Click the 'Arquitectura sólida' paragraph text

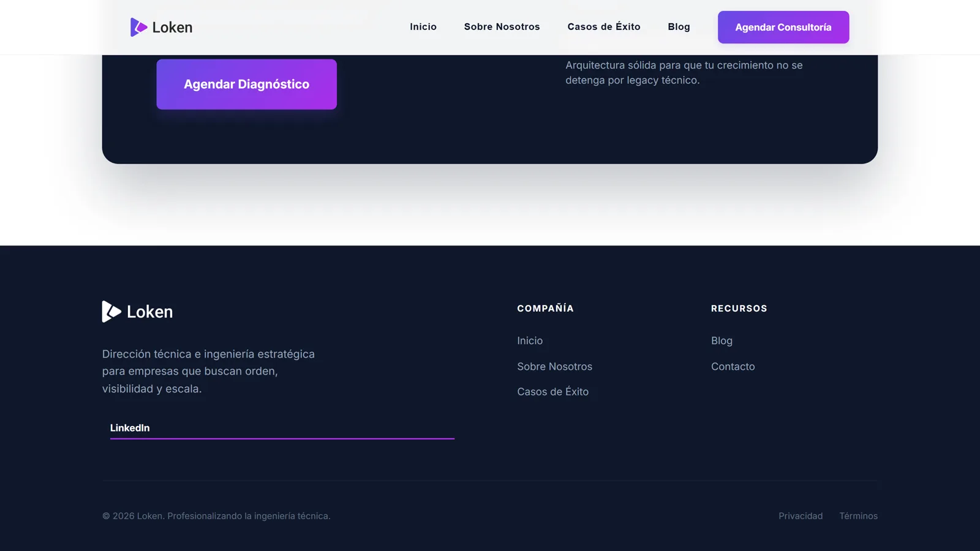pos(684,73)
